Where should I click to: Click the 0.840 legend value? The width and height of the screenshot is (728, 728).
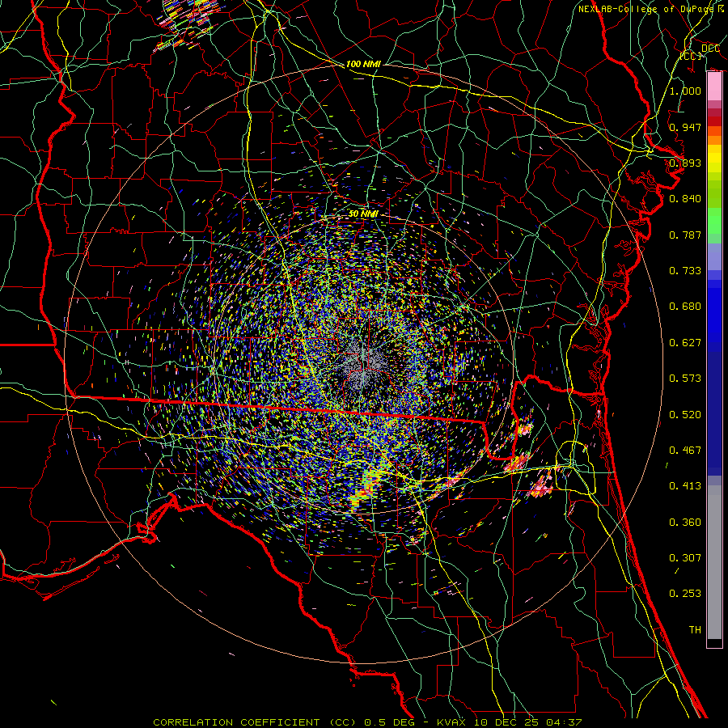point(685,199)
